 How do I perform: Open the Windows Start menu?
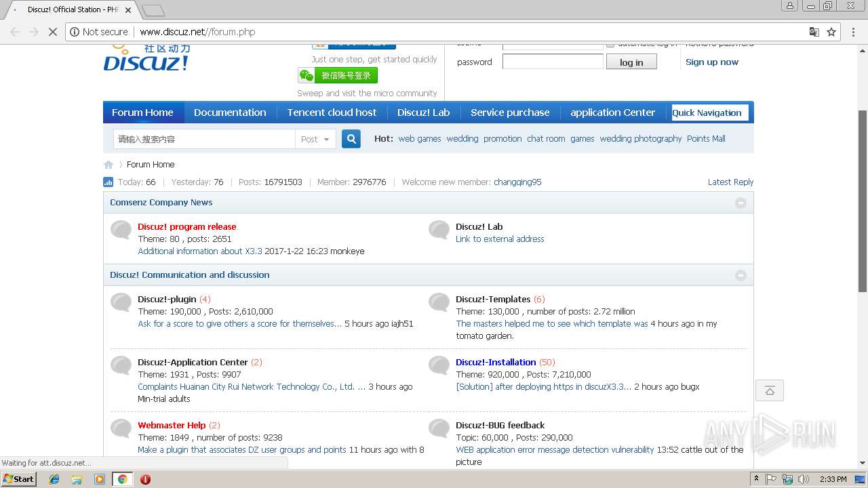[19, 479]
